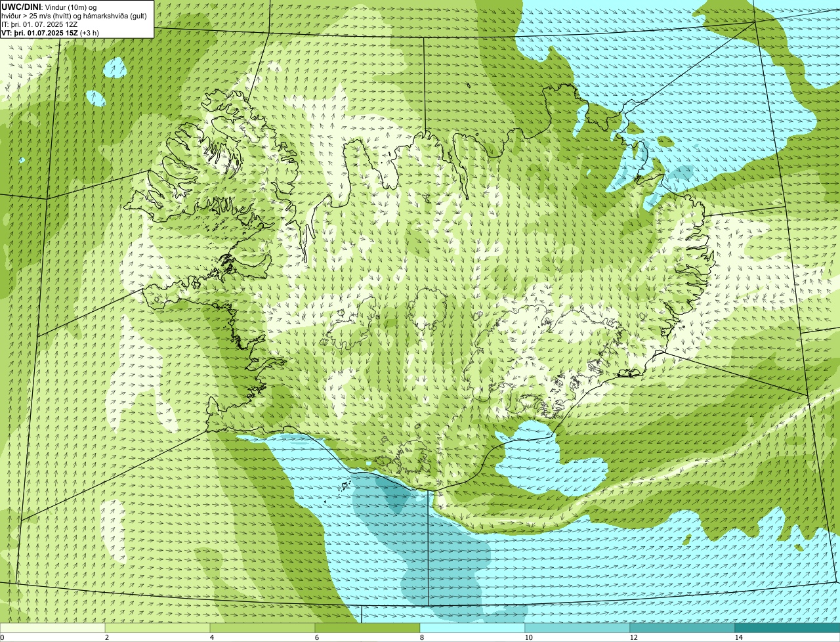
Task: Click the above-14 m/s dark teal legend swatch
Action: [x=787, y=628]
